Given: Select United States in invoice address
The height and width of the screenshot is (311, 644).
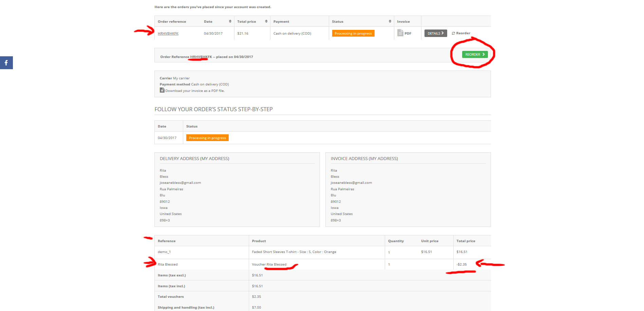Looking at the screenshot, I should 342,214.
